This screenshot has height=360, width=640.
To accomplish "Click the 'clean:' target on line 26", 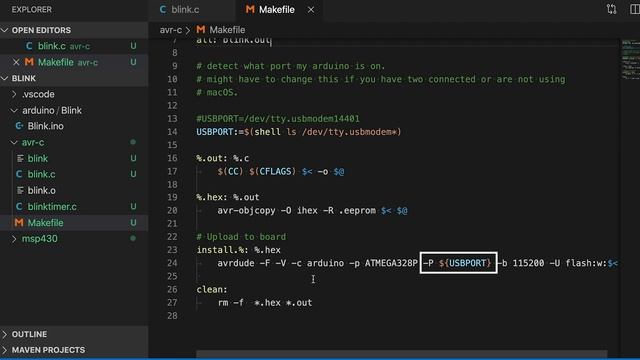I will coord(212,289).
